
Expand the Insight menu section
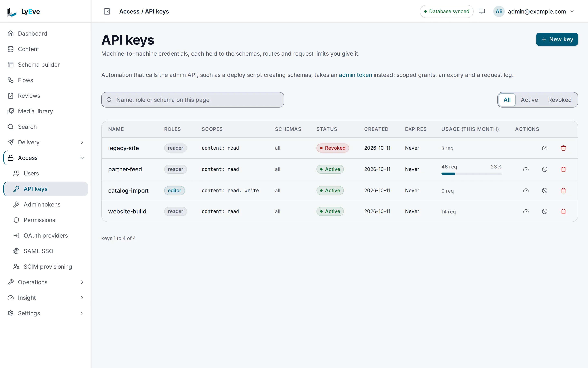46,298
